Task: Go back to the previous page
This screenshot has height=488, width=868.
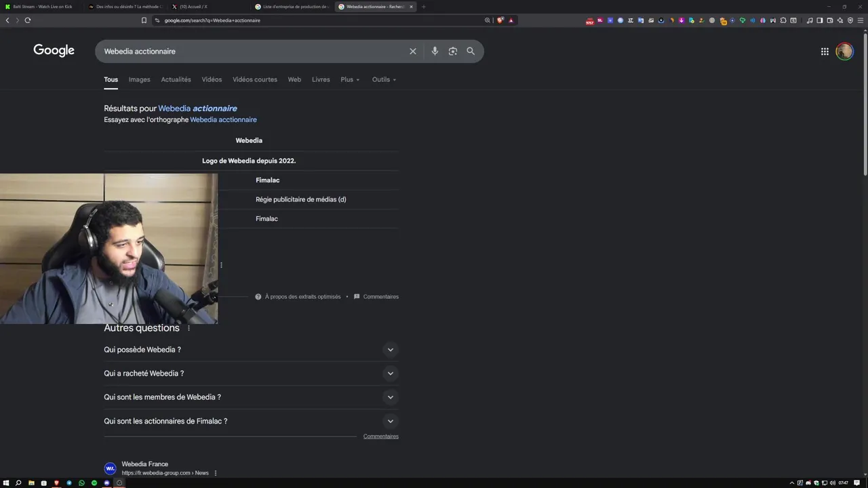Action: 7,20
